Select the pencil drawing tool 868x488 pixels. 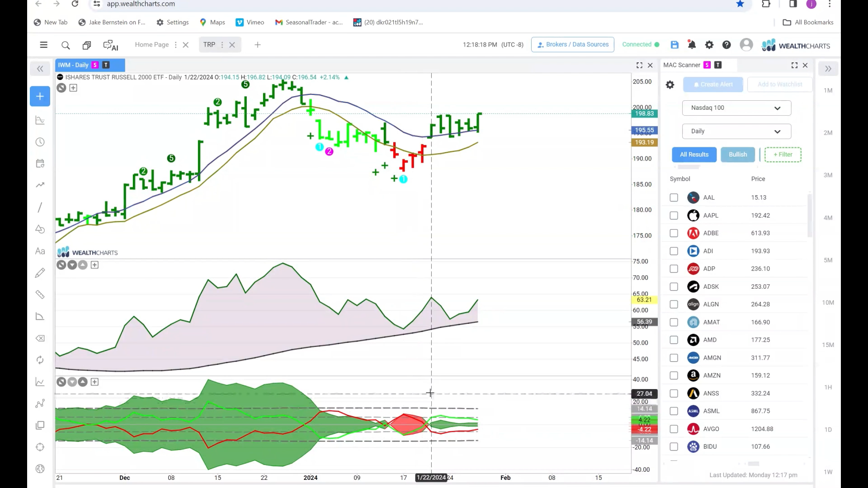tap(40, 273)
